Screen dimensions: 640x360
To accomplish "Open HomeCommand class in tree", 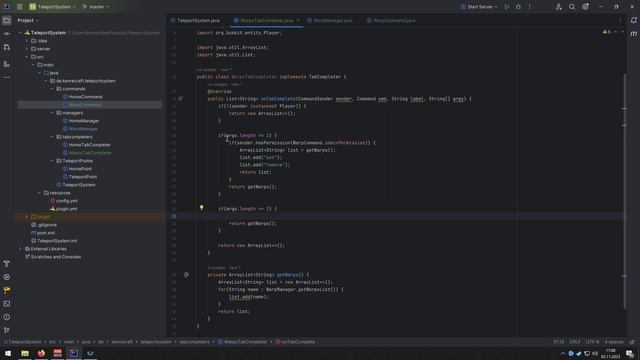I will 85,97.
